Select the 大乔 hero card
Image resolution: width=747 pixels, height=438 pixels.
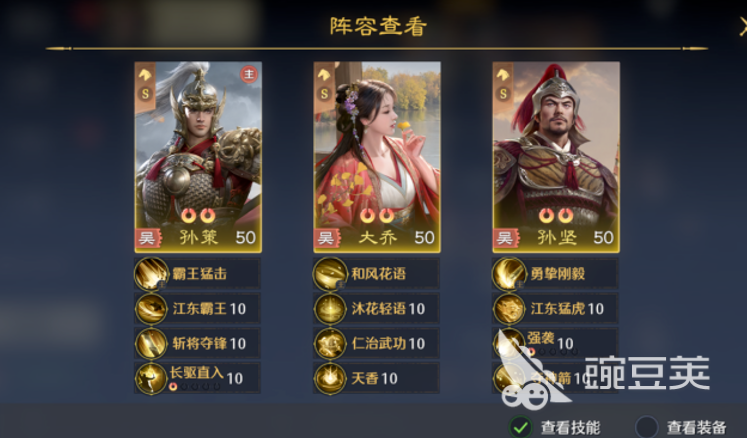pos(377,157)
